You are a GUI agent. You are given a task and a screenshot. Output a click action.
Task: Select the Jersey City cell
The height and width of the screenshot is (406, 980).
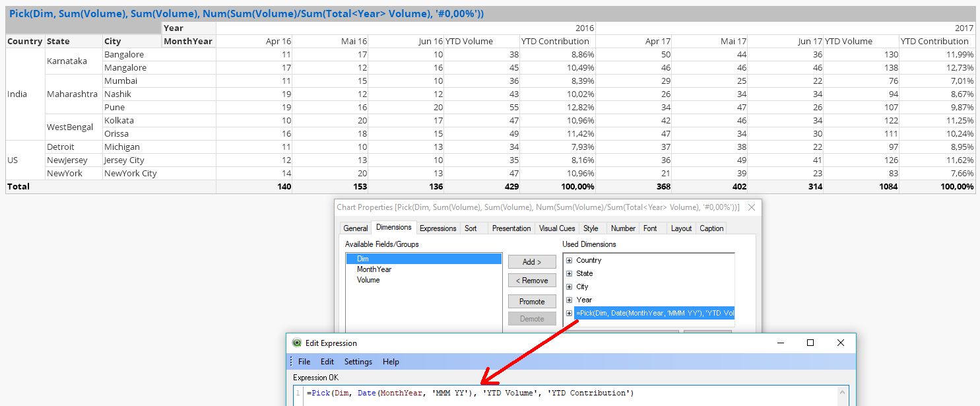(x=159, y=160)
